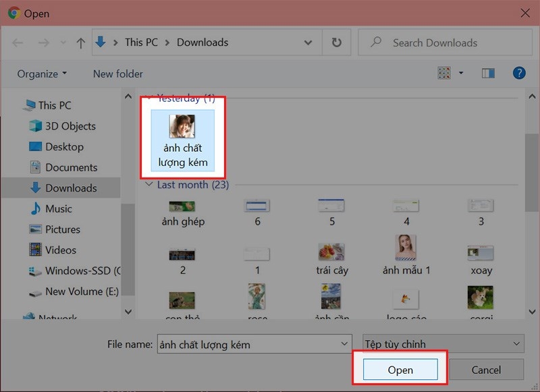The image size is (540, 392).
Task: Click the change view icon
Action: [x=444, y=73]
